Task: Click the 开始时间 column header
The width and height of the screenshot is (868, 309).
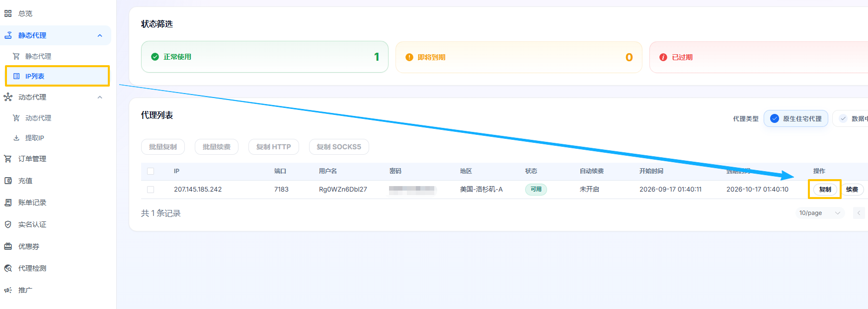Action: coord(651,171)
